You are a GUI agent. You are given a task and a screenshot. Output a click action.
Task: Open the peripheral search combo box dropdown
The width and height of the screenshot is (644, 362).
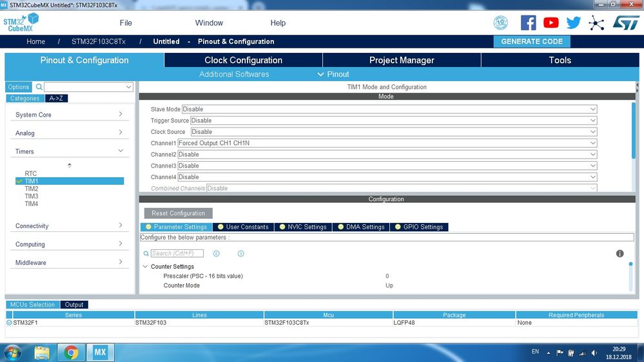(x=128, y=87)
